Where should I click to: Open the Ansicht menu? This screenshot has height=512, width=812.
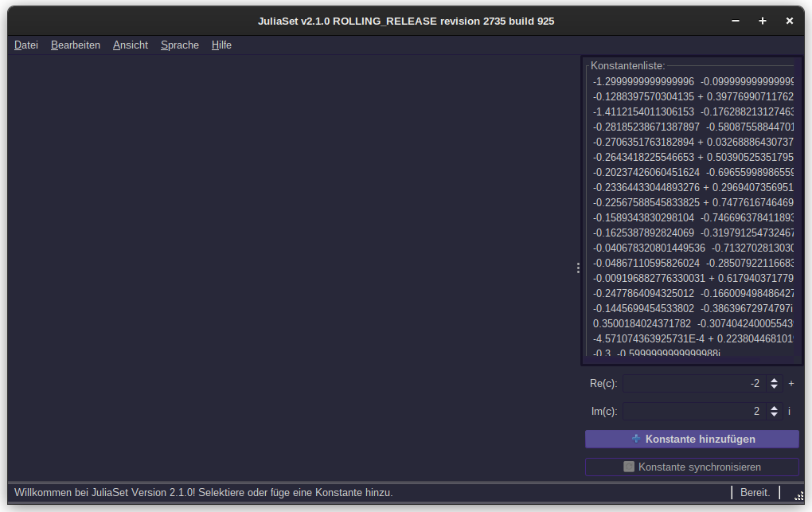tap(130, 45)
